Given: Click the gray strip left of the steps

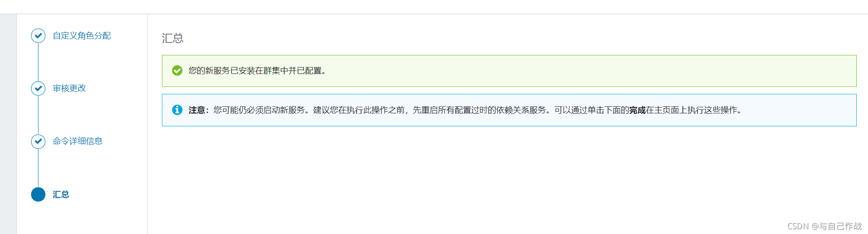Looking at the screenshot, I should (x=8, y=124).
